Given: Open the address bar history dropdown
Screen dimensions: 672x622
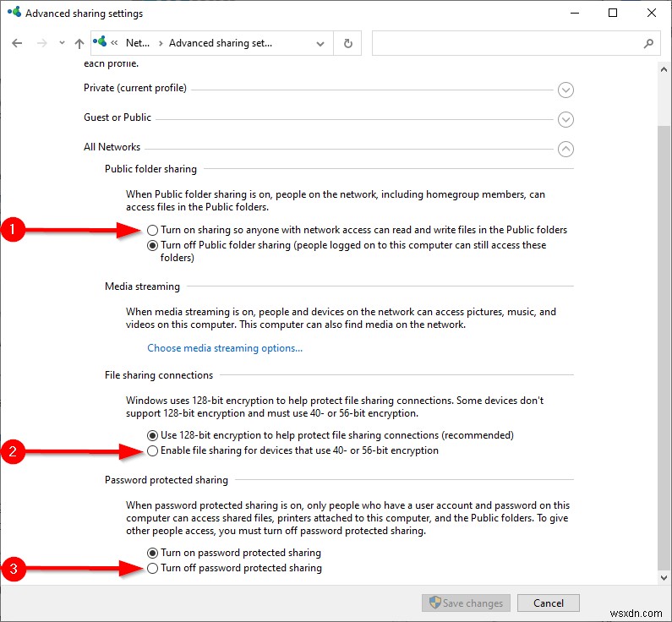Looking at the screenshot, I should 320,43.
